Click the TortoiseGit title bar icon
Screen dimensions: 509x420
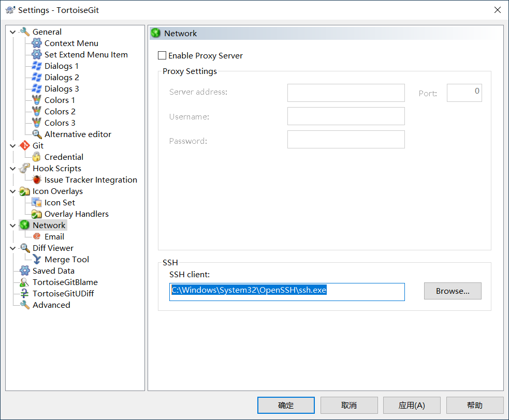point(10,10)
